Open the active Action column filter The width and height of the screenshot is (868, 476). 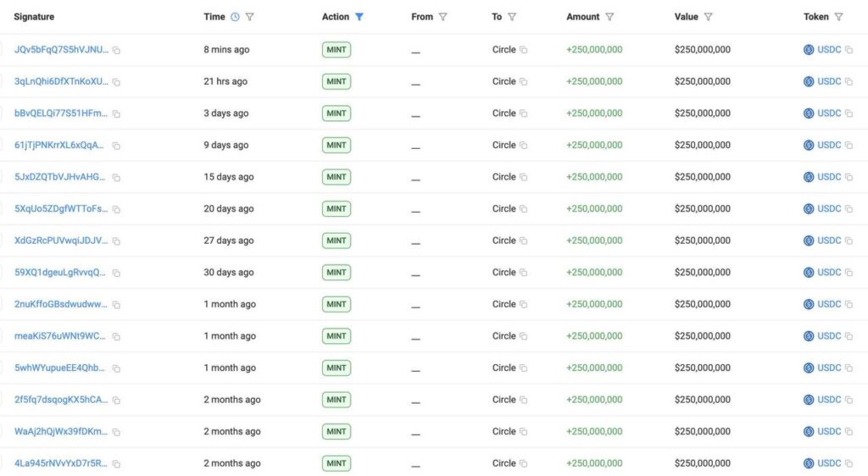coord(359,17)
